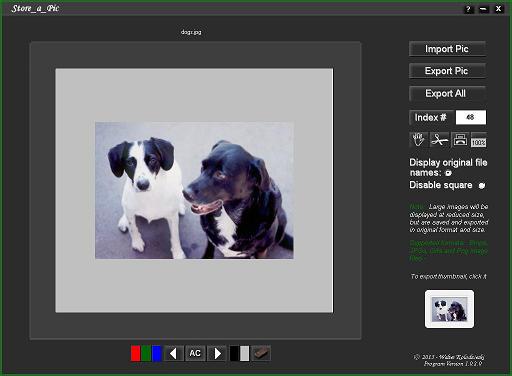Viewport: 512px width, 376px height.
Task: Click the scissors crop tool icon
Action: 439,140
